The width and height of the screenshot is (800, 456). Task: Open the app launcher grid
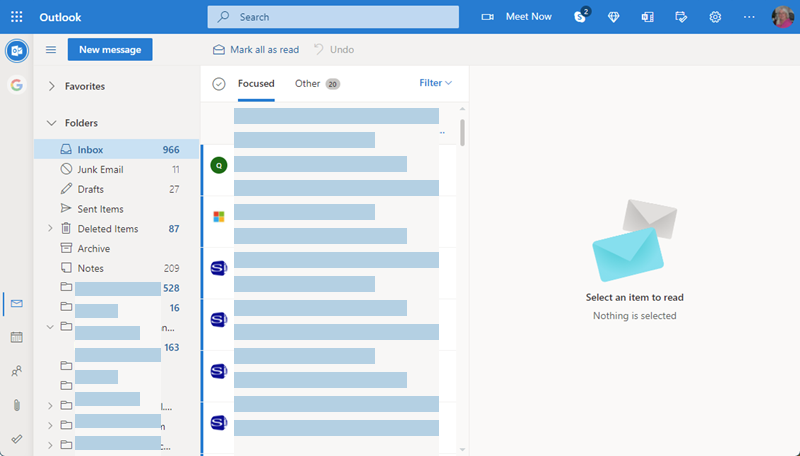point(17,17)
